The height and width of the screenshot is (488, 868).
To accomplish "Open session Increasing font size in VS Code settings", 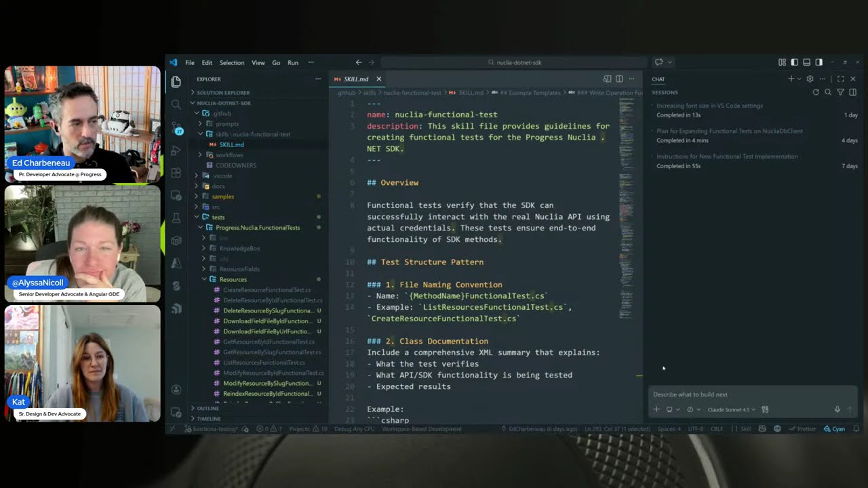I will (x=754, y=110).
